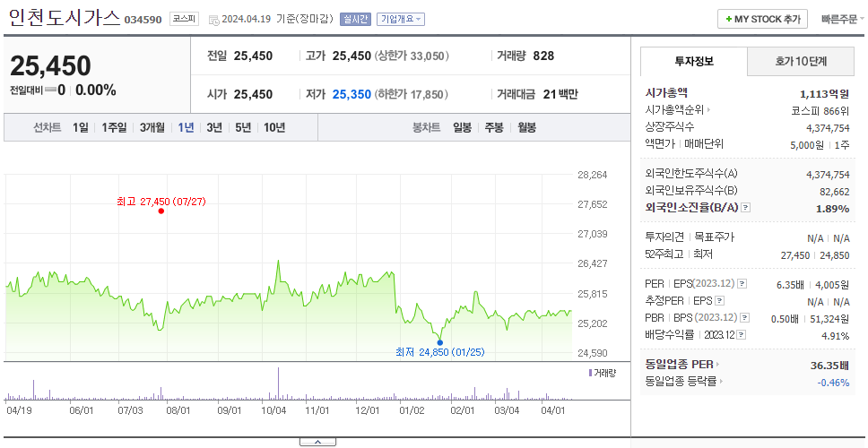Add stock via MY STOCK 추가 button
Viewport: 868px width, 448px height.
(762, 19)
